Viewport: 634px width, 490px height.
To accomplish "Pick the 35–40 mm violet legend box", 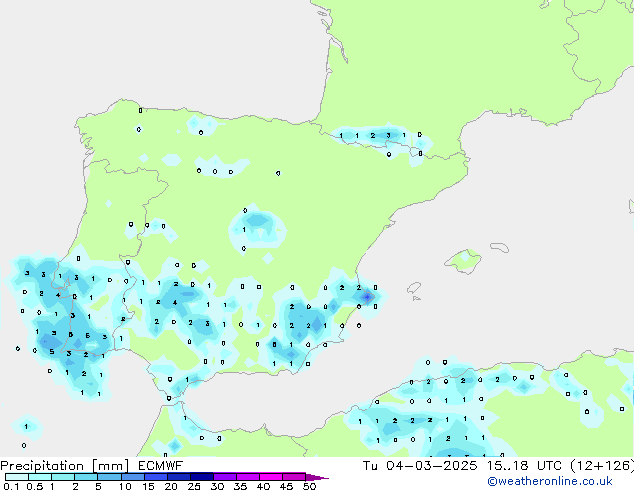I will pyautogui.click(x=247, y=477).
